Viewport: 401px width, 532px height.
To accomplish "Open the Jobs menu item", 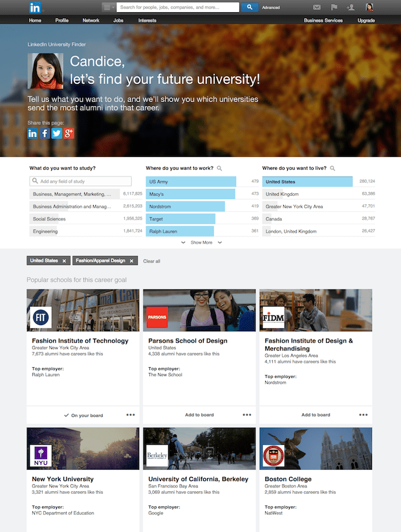I will (x=118, y=21).
